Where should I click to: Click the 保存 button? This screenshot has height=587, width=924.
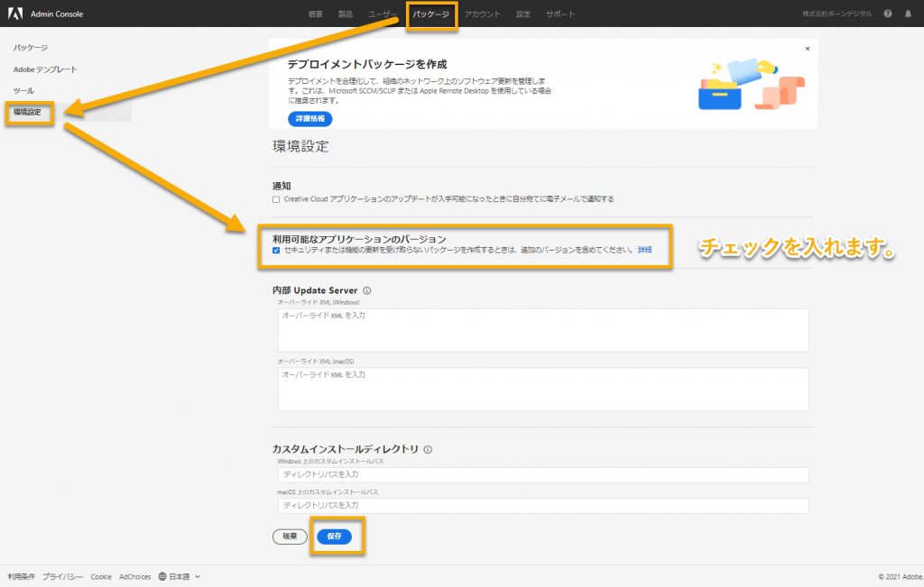334,537
